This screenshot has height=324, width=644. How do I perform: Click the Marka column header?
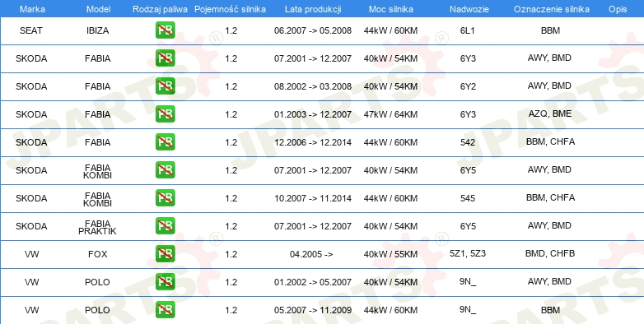pyautogui.click(x=32, y=9)
